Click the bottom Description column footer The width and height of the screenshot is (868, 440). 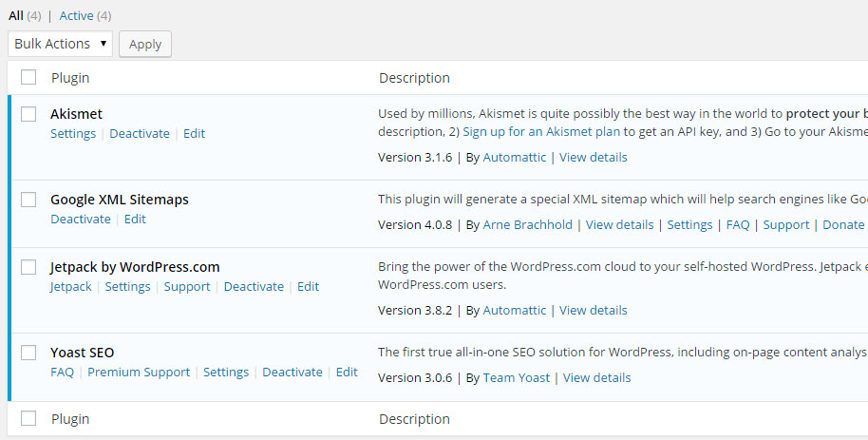[415, 419]
